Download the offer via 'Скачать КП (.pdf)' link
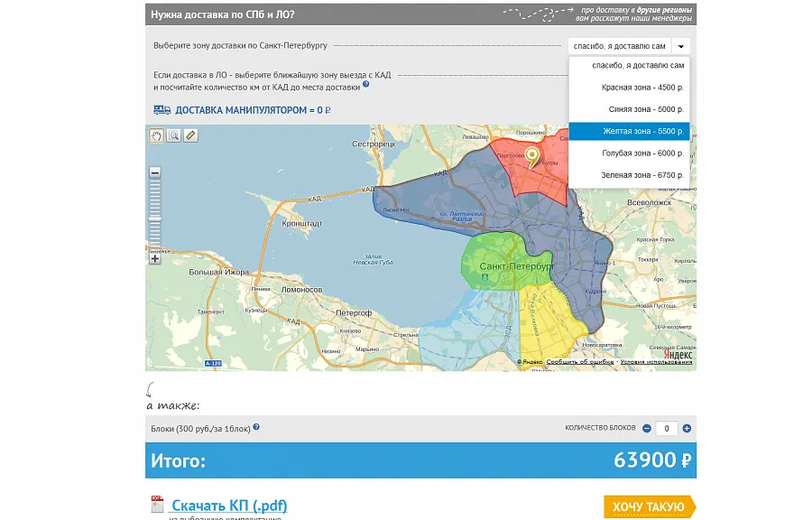 pos(229,505)
